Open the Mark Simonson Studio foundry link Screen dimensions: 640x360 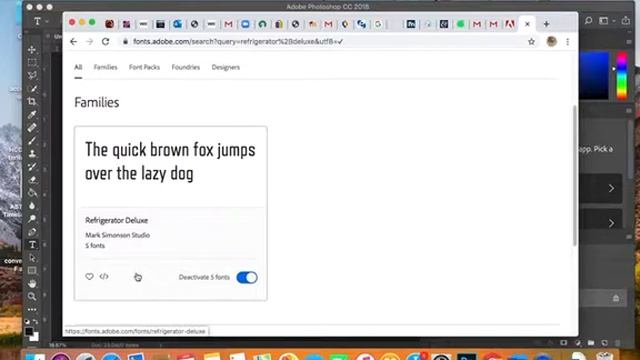click(x=118, y=235)
